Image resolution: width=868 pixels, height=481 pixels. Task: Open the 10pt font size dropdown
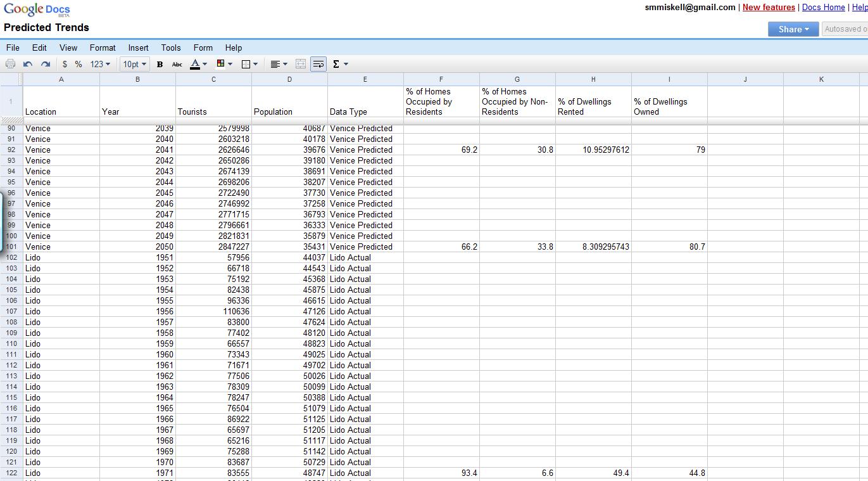point(135,64)
